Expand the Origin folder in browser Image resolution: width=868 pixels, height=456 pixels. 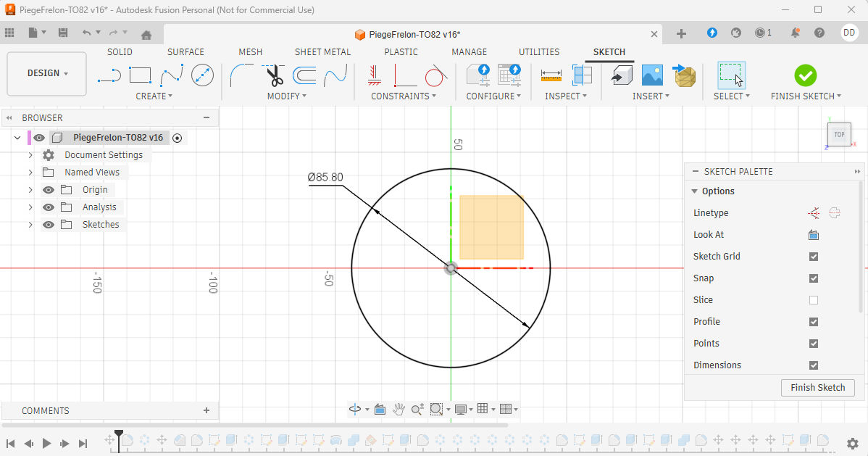pyautogui.click(x=30, y=190)
